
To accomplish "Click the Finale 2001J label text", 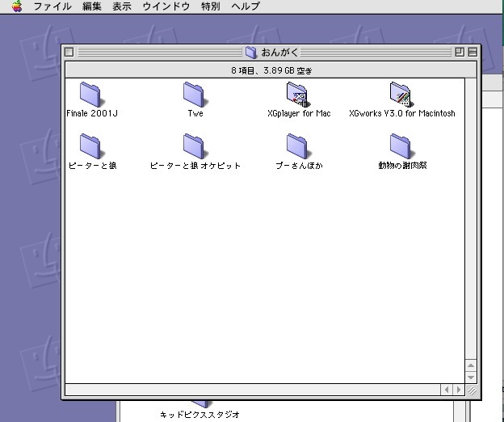I will pyautogui.click(x=92, y=113).
